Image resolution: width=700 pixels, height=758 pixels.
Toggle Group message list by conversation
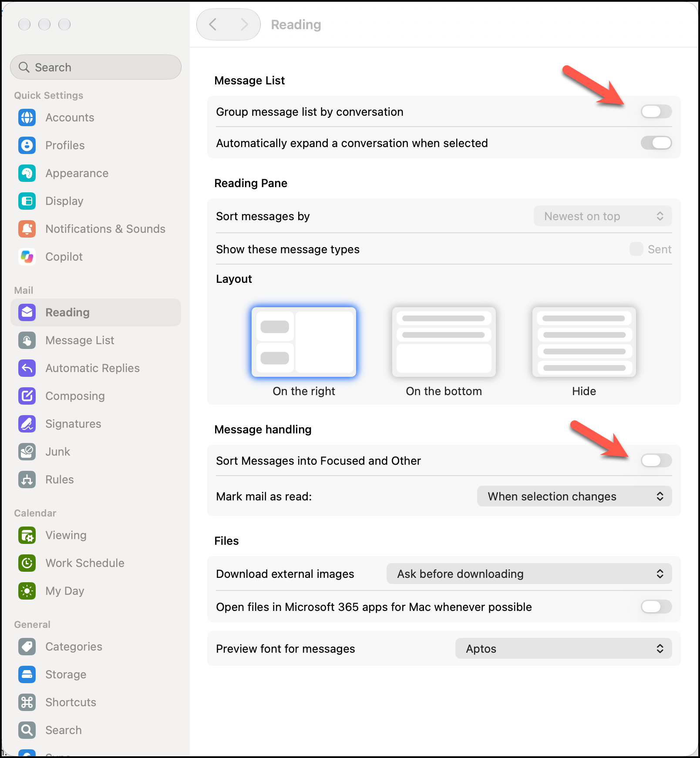[x=656, y=112]
